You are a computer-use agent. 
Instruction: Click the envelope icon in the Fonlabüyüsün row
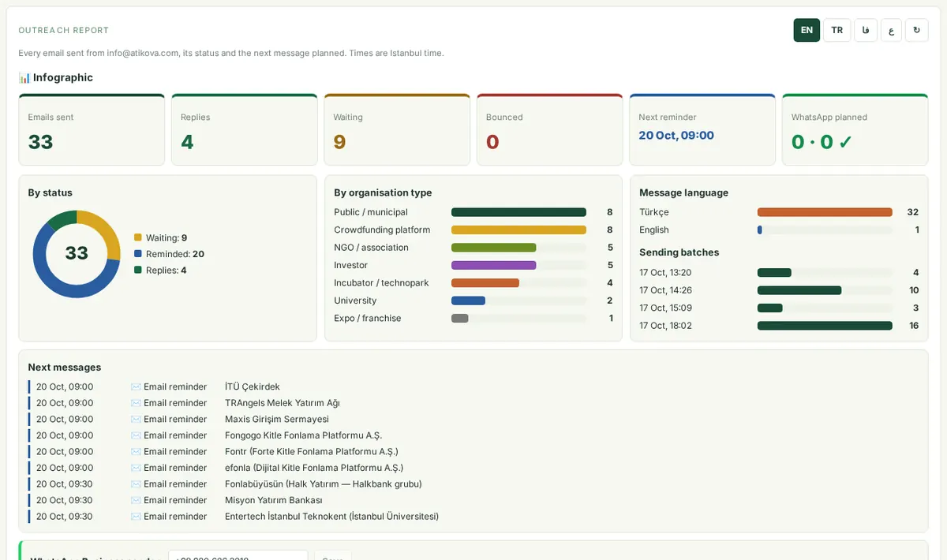tap(136, 484)
